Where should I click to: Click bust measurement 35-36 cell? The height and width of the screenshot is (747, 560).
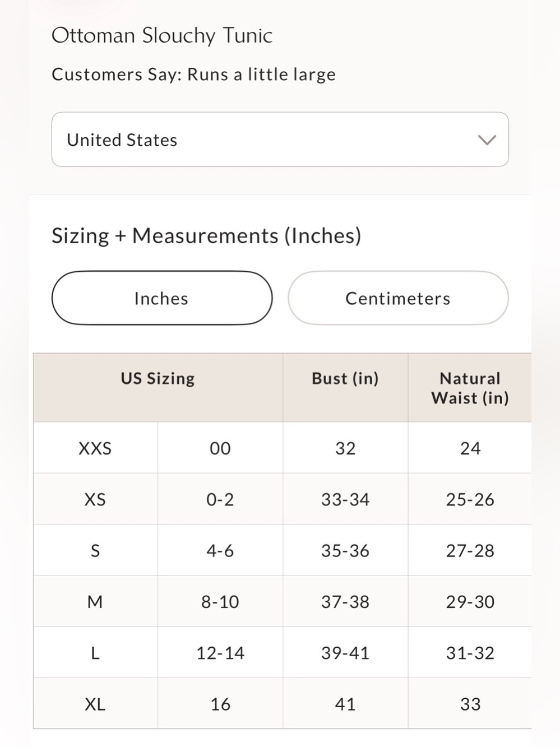tap(345, 550)
